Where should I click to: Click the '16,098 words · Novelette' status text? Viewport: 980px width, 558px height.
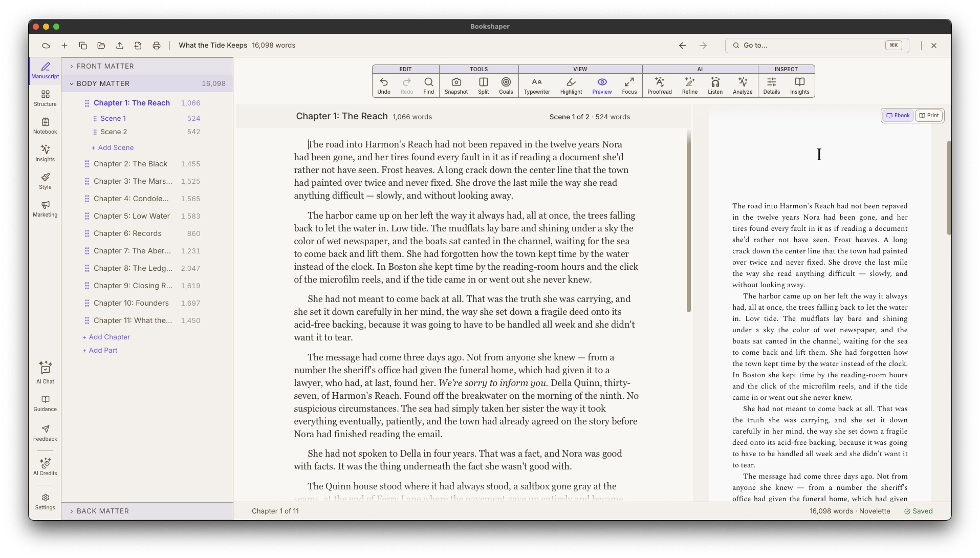click(850, 511)
